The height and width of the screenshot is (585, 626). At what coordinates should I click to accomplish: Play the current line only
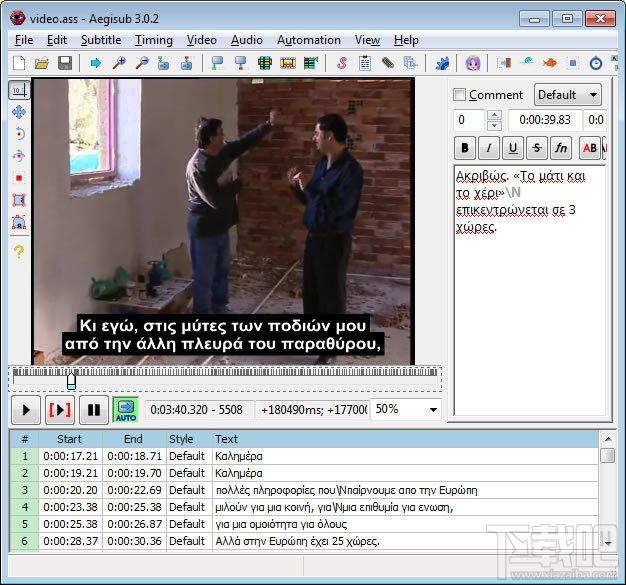60,410
